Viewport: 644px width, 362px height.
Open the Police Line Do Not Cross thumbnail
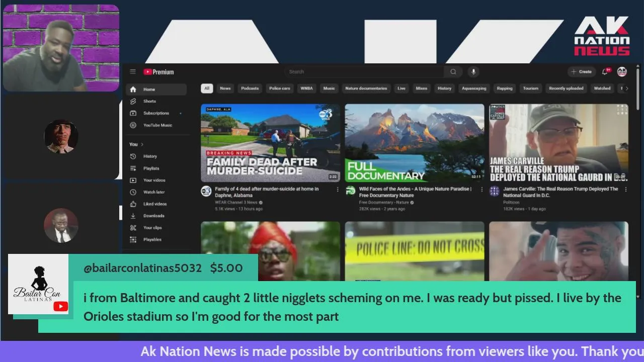415,251
